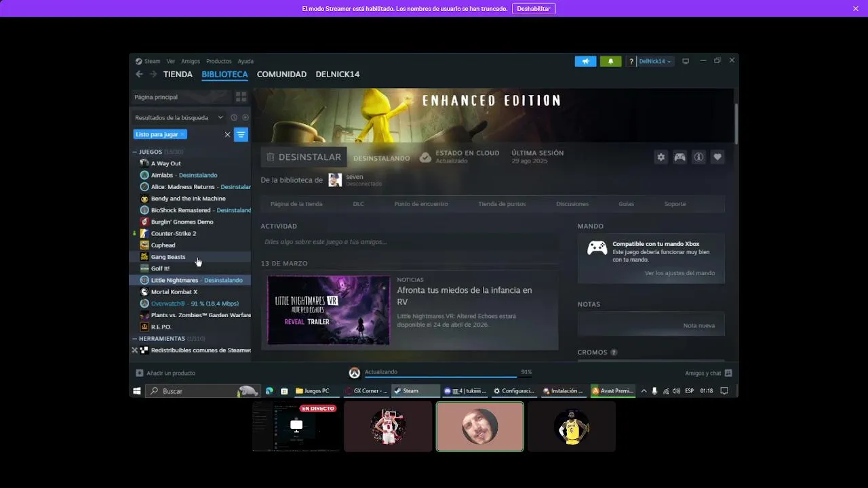Viewport: 868px width, 488px height.
Task: Open the DelNick14 account dropdown
Action: coord(655,61)
